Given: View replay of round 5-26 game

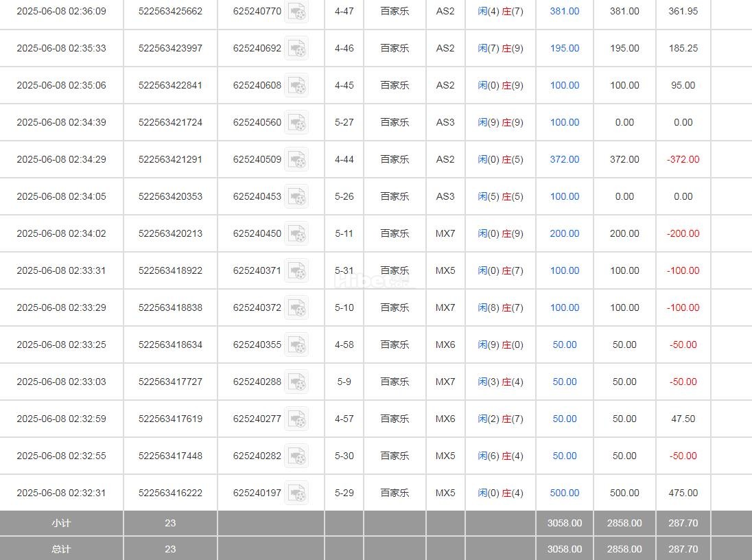Looking at the screenshot, I should (296, 196).
